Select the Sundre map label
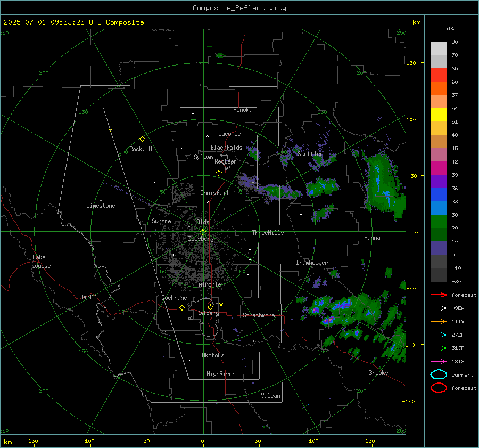Screen dimensions: 479x448 point(161,221)
